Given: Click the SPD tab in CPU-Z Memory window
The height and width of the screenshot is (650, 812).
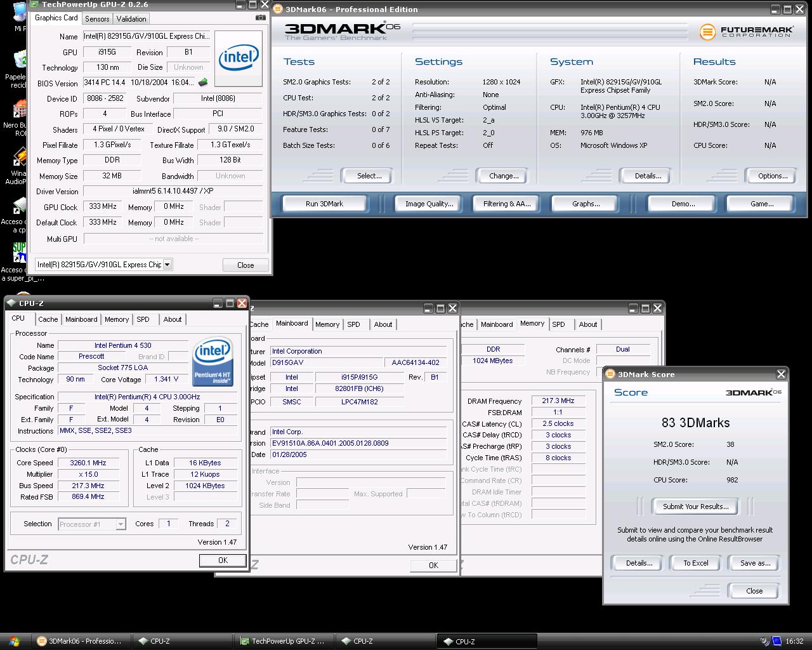Looking at the screenshot, I should pyautogui.click(x=558, y=324).
